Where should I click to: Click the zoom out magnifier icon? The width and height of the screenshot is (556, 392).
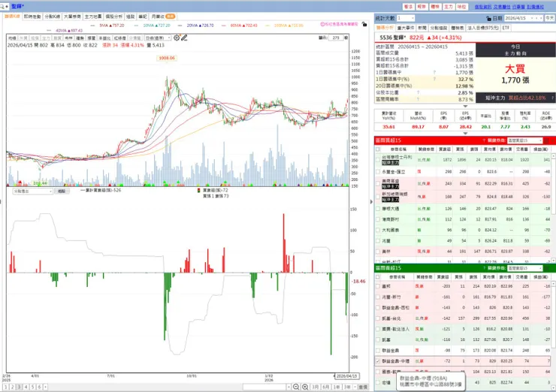pyautogui.click(x=296, y=387)
